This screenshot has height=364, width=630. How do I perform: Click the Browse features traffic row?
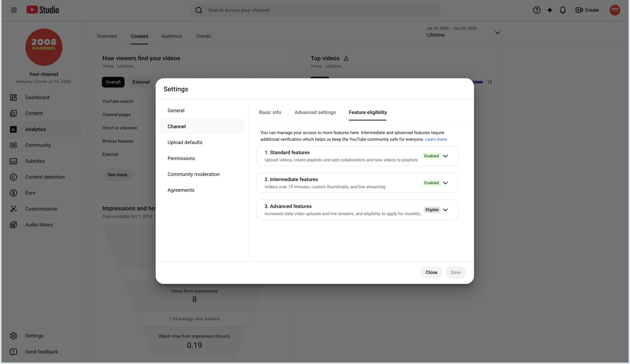pyautogui.click(x=118, y=141)
